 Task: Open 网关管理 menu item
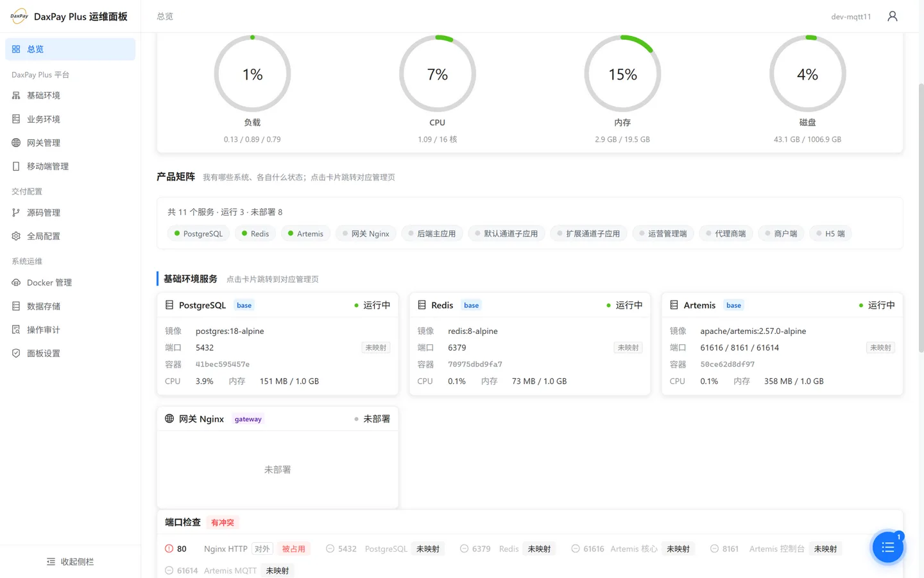coord(70,143)
